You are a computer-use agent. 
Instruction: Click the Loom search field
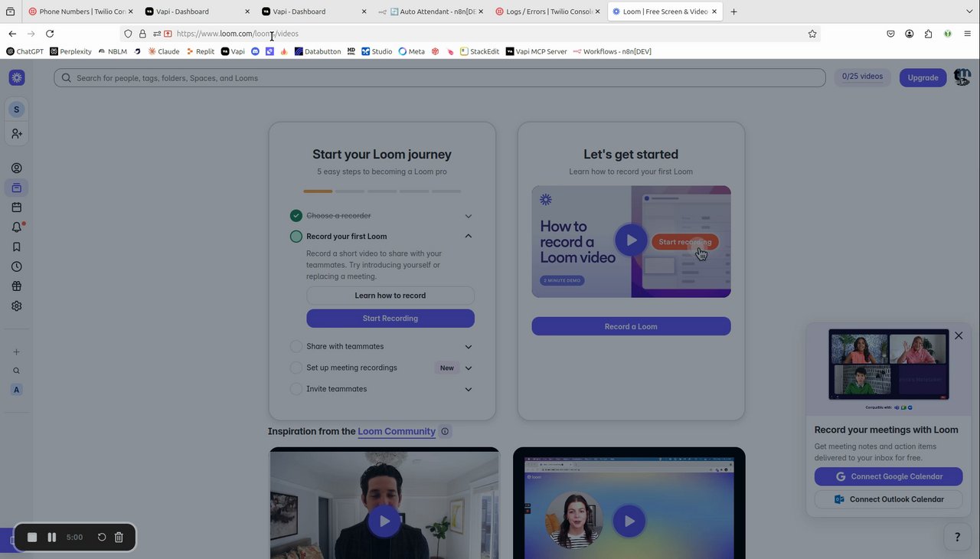[x=439, y=78]
